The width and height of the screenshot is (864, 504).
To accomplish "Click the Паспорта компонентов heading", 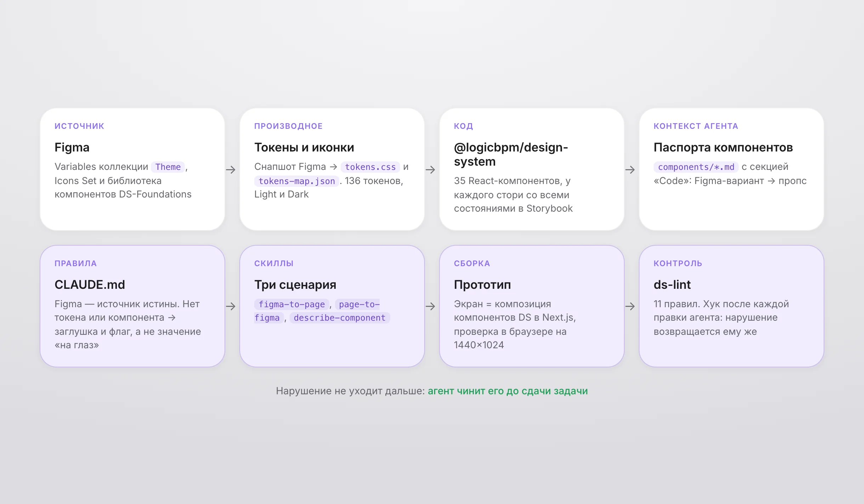I will 723,147.
